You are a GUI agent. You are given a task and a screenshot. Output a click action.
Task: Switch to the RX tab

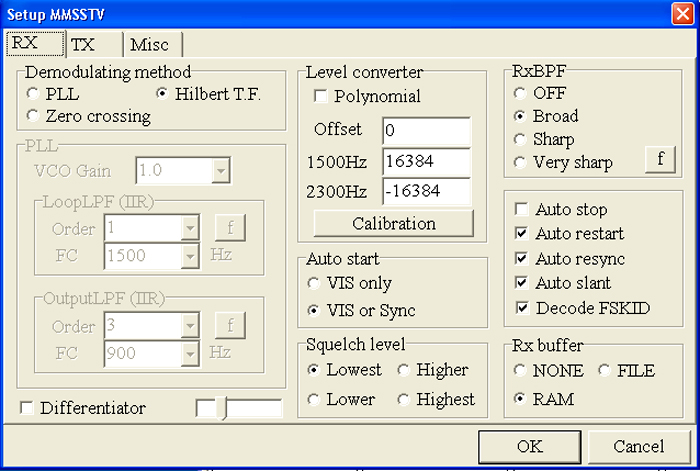click(35, 43)
